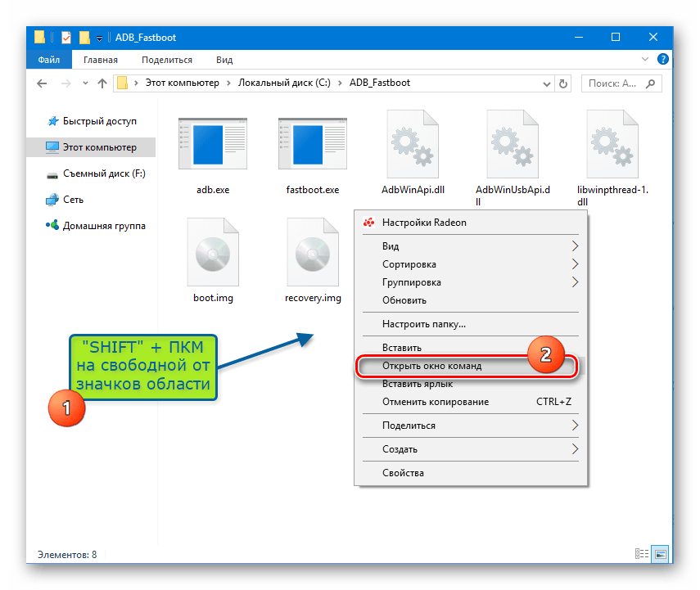
Task: Open Быстрый доступ in navigation pane
Action: 92,121
